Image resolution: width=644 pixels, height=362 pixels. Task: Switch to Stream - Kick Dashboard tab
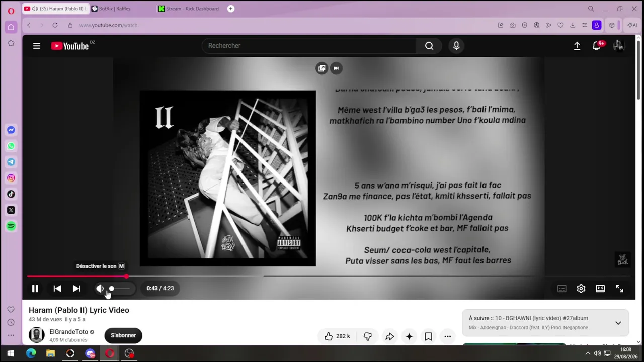189,9
